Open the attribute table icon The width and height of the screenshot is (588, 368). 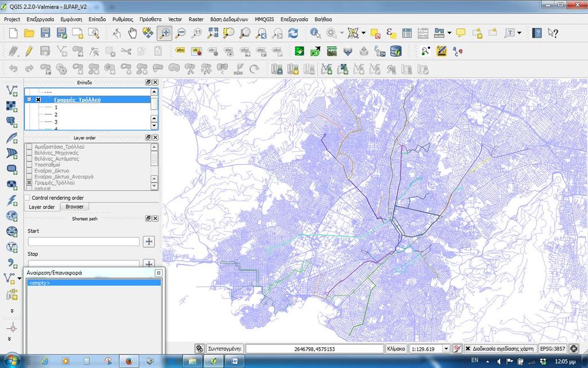click(407, 33)
